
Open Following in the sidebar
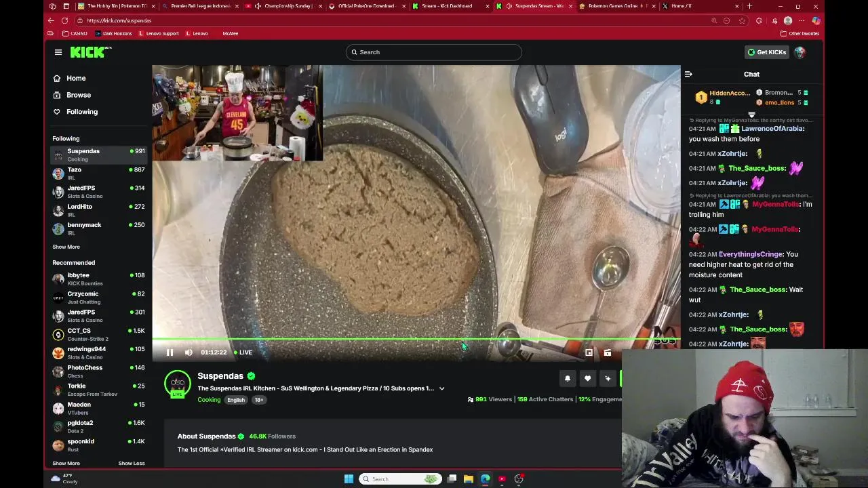(82, 112)
